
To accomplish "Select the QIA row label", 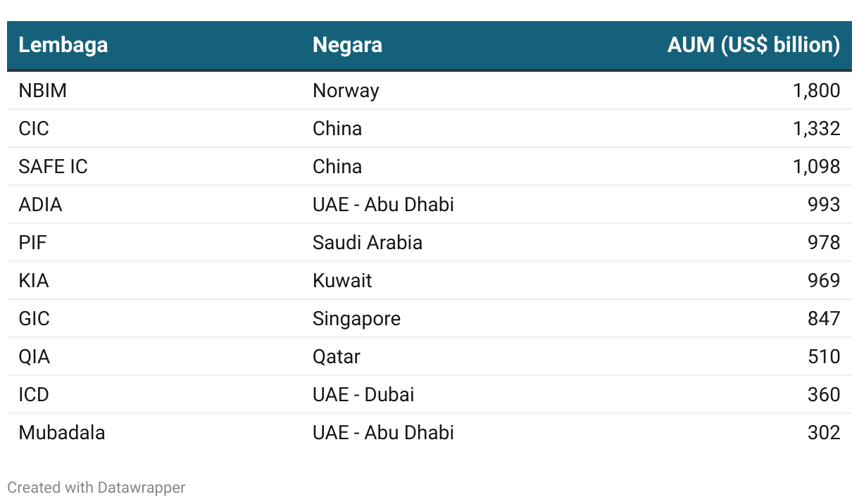I will 35,357.
